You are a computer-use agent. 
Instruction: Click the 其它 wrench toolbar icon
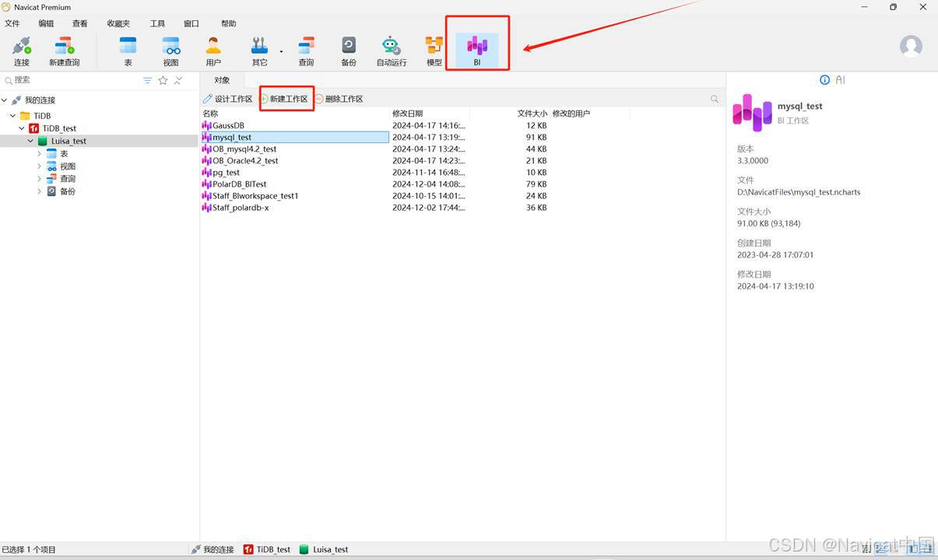point(259,51)
